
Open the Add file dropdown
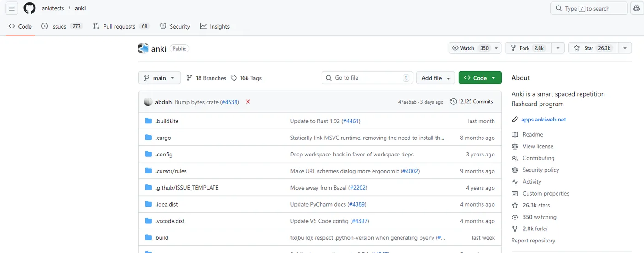coord(436,78)
